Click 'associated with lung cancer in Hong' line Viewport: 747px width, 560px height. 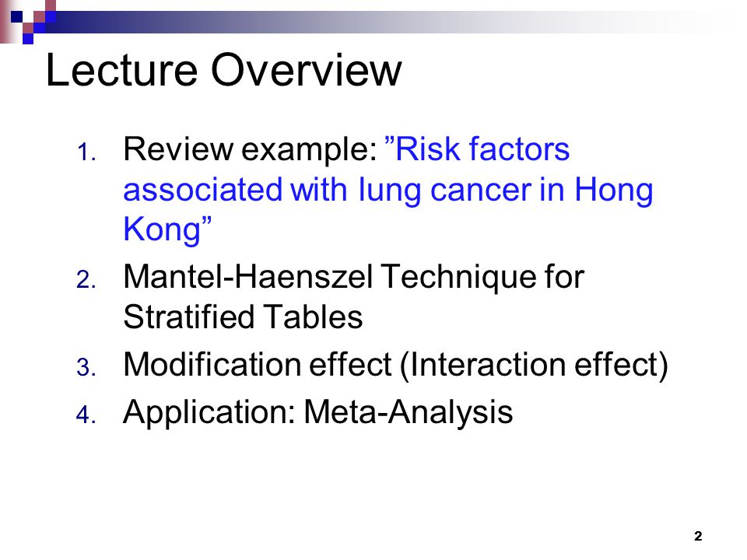pyautogui.click(x=388, y=191)
